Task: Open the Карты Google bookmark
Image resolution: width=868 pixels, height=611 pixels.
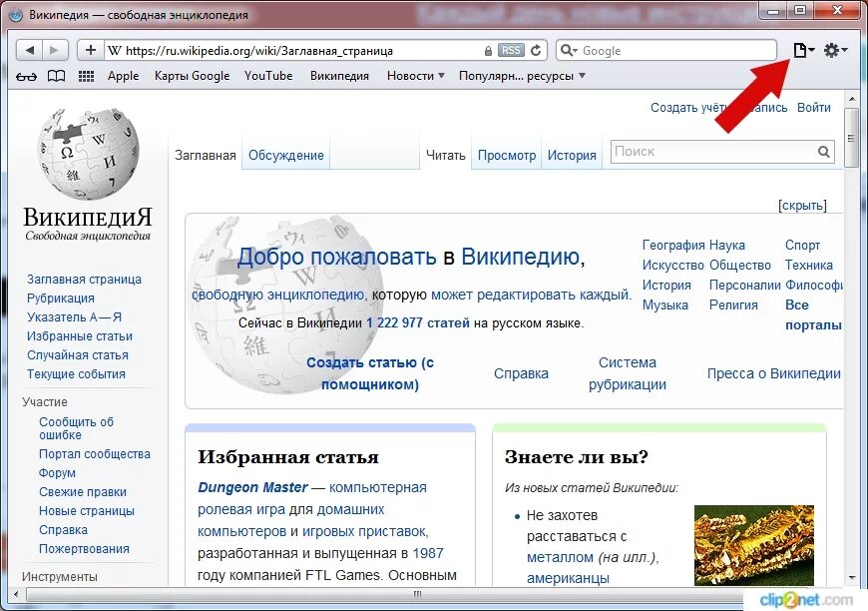Action: click(193, 76)
